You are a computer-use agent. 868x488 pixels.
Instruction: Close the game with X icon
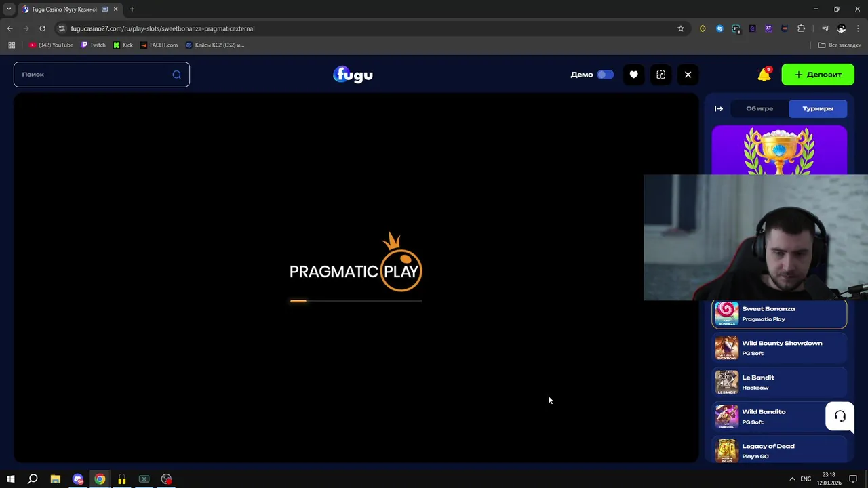688,75
